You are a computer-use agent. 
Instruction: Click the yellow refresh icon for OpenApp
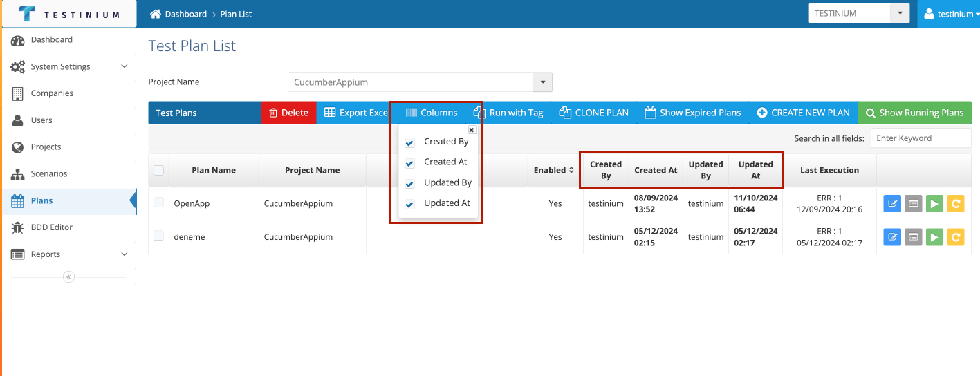(x=955, y=203)
